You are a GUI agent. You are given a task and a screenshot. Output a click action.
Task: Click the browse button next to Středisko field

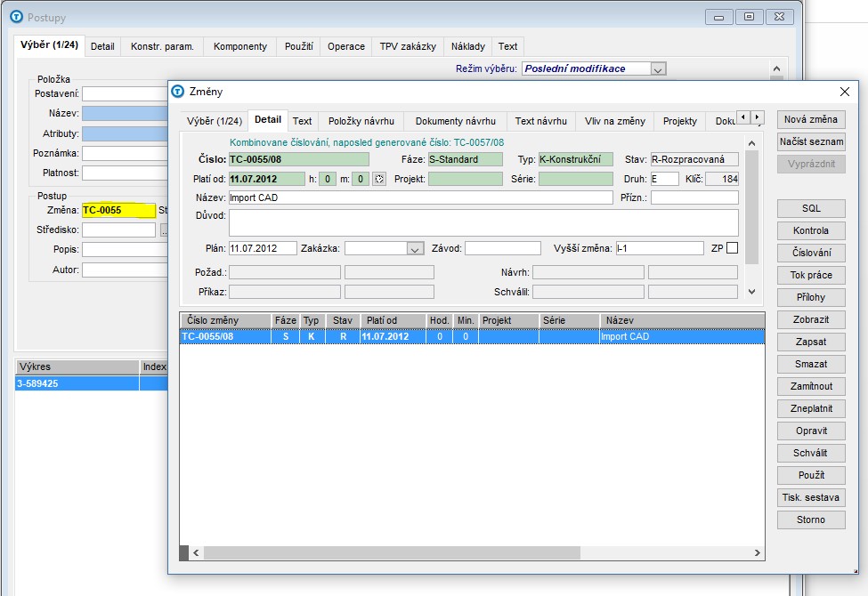click(x=164, y=230)
